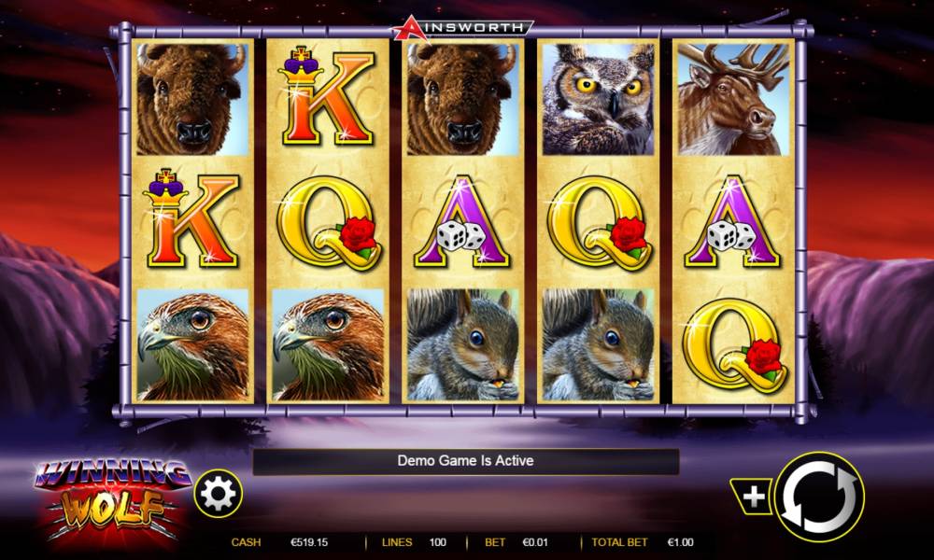This screenshot has height=560, width=934.
Task: Click the bison symbol on first reel
Action: (x=192, y=99)
